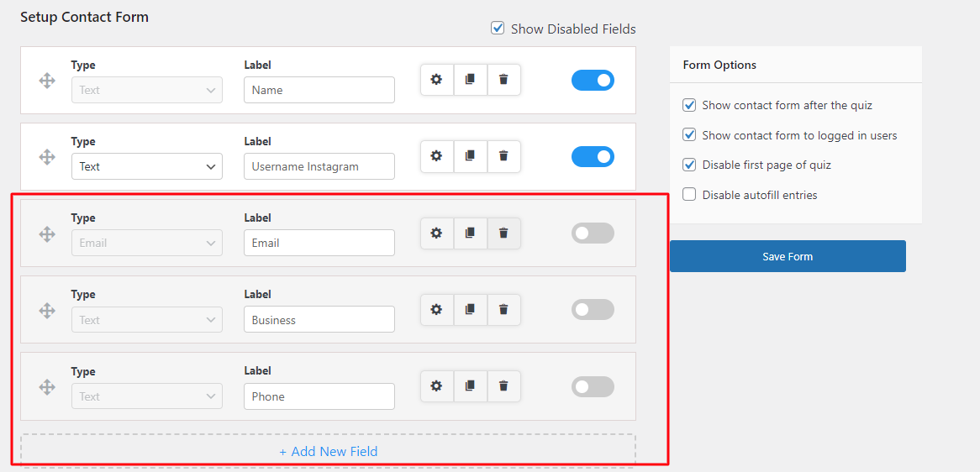Open settings gear for the Name field

pyautogui.click(x=437, y=80)
